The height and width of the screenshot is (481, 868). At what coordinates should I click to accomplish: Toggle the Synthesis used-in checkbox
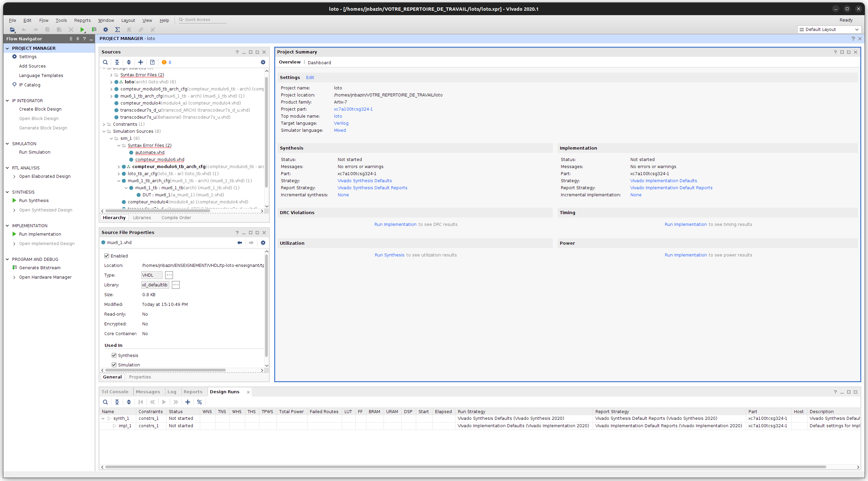(114, 355)
